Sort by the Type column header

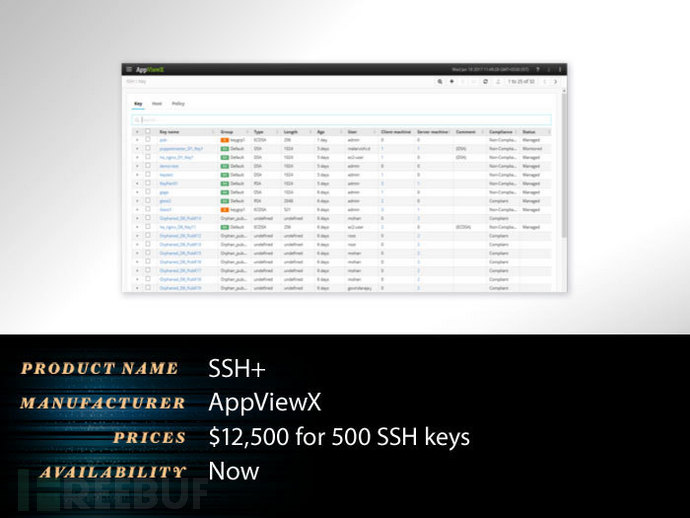click(x=259, y=132)
